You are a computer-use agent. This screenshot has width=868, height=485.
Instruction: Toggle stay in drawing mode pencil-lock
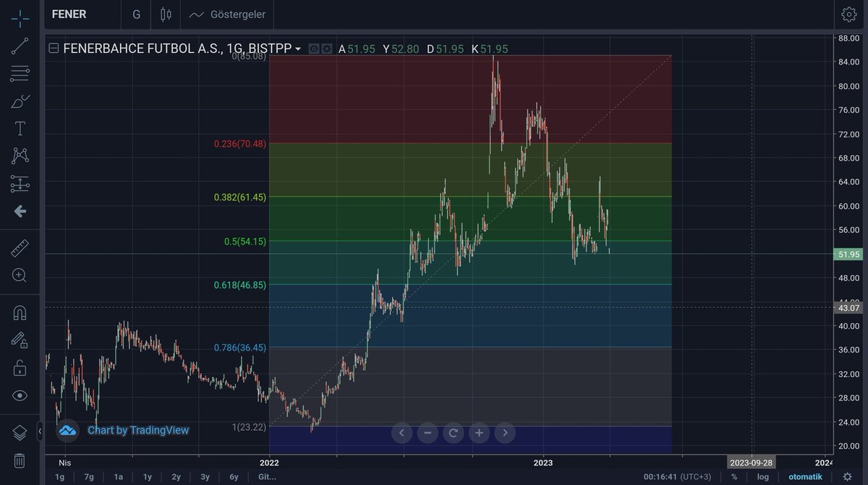pyautogui.click(x=20, y=340)
